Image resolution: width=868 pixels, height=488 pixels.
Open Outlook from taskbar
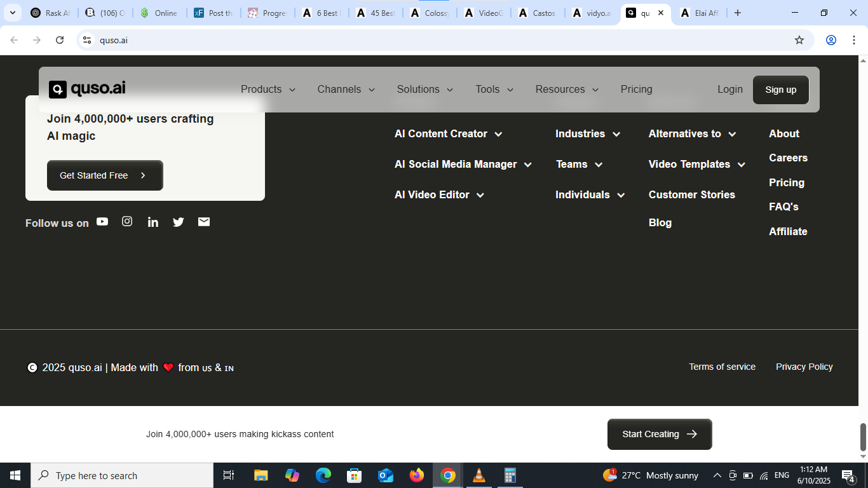(386, 475)
